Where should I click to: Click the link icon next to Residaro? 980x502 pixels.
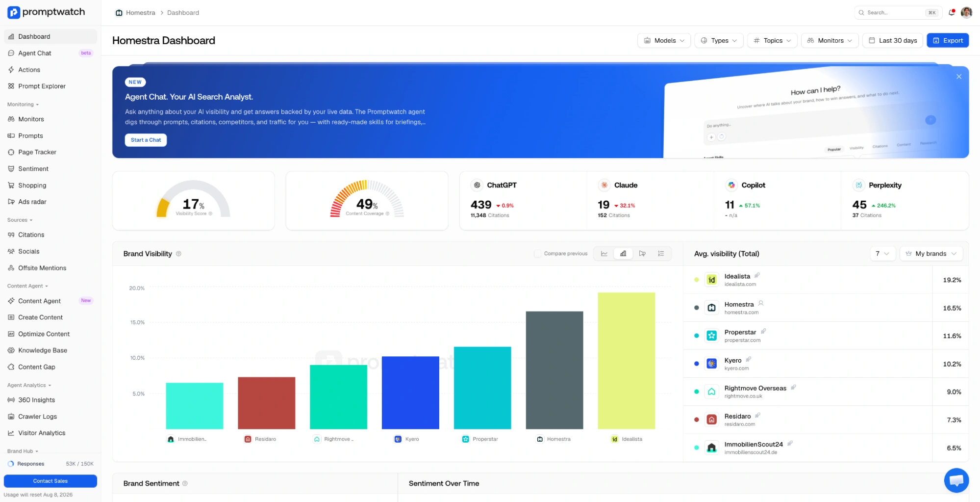point(757,415)
